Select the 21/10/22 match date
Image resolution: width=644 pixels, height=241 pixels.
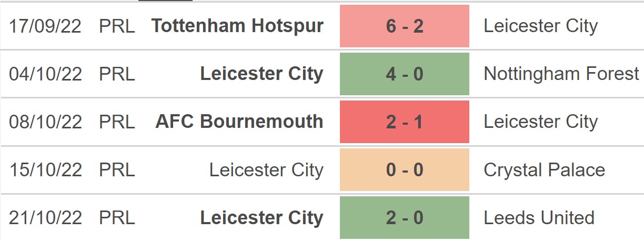pos(45,218)
